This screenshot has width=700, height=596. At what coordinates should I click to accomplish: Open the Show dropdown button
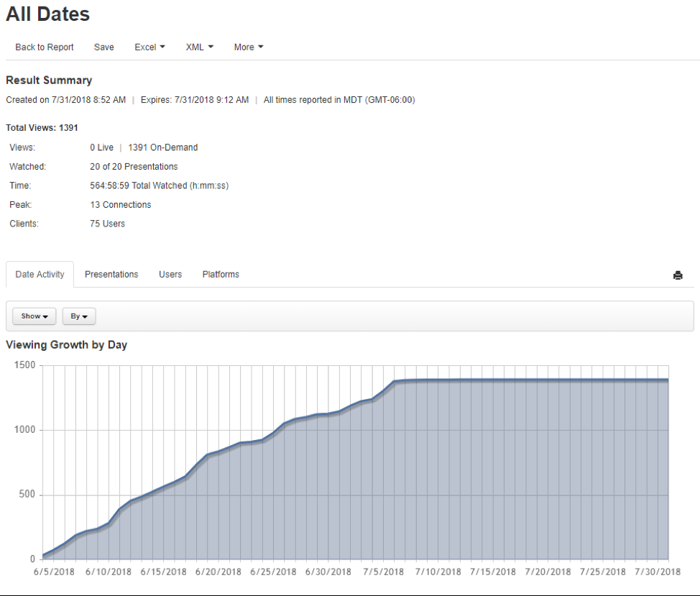pyautogui.click(x=34, y=316)
